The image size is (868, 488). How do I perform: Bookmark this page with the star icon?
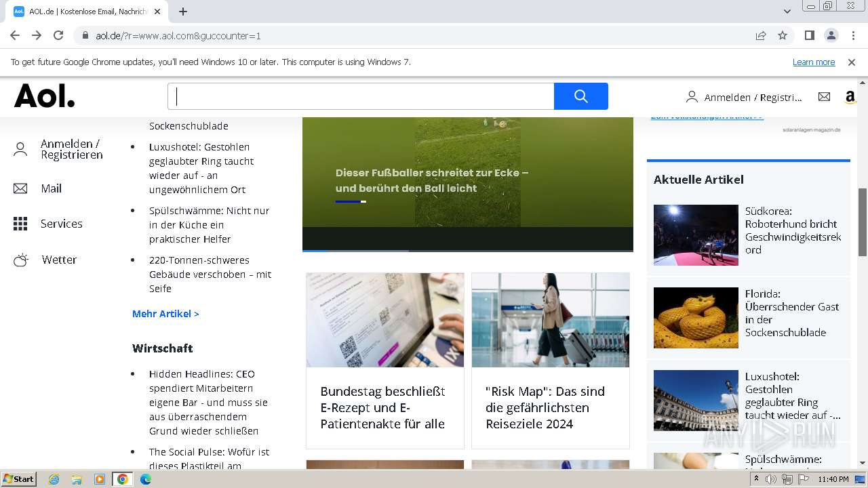pos(783,35)
